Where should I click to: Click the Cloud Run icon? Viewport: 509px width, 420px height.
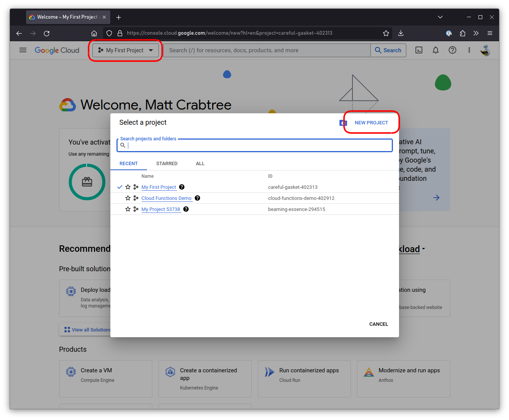click(270, 372)
